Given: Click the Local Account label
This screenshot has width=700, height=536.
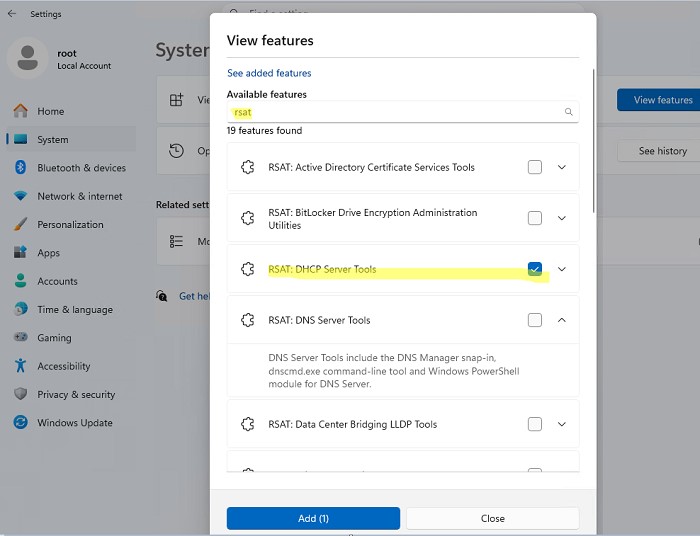Looking at the screenshot, I should click(84, 66).
